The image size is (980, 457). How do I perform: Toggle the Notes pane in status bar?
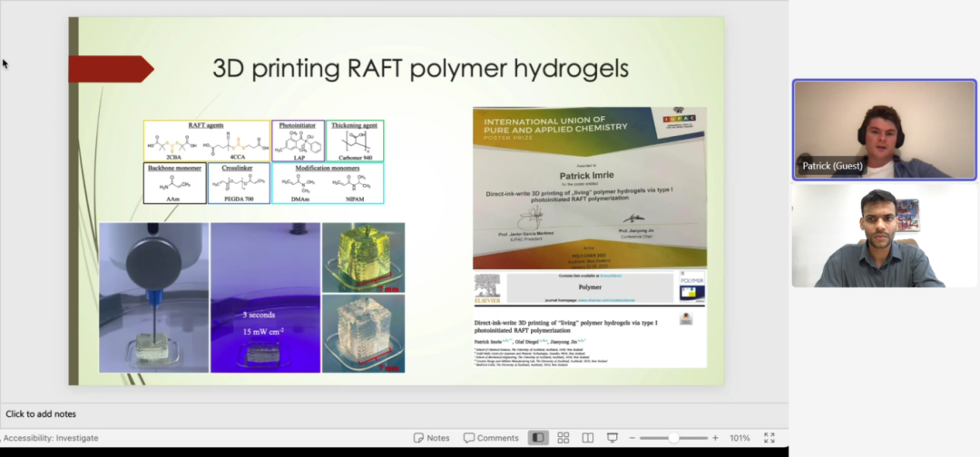click(431, 438)
